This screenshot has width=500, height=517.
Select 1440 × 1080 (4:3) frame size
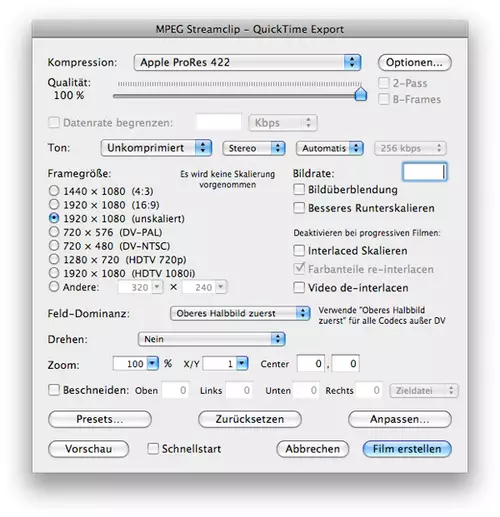click(x=54, y=191)
